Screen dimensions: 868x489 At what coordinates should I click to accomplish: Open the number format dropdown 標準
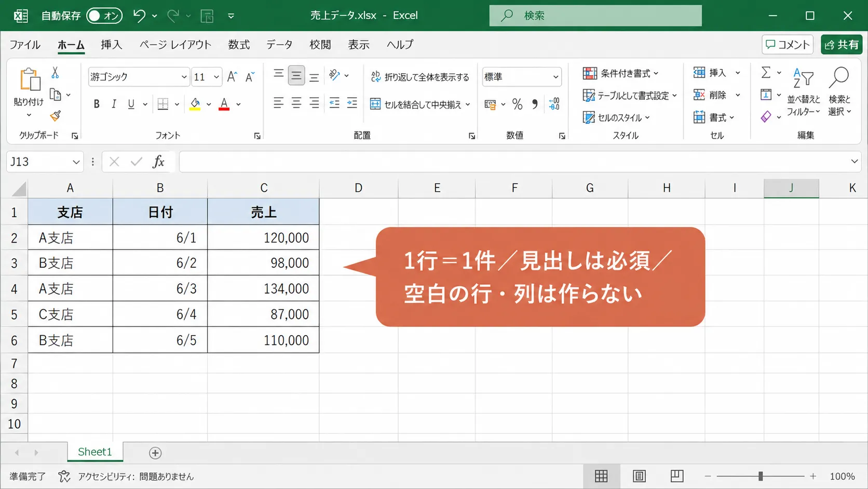coord(522,77)
